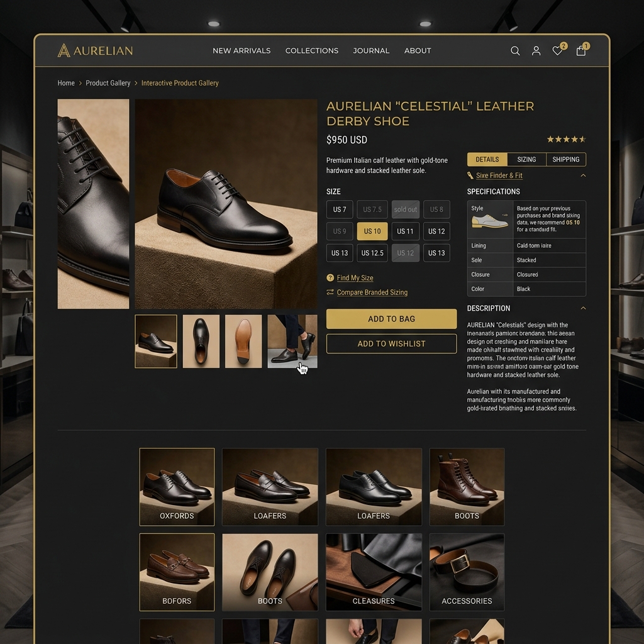The height and width of the screenshot is (644, 644).
Task: Select the leather sole thumbnail
Action: 243,341
